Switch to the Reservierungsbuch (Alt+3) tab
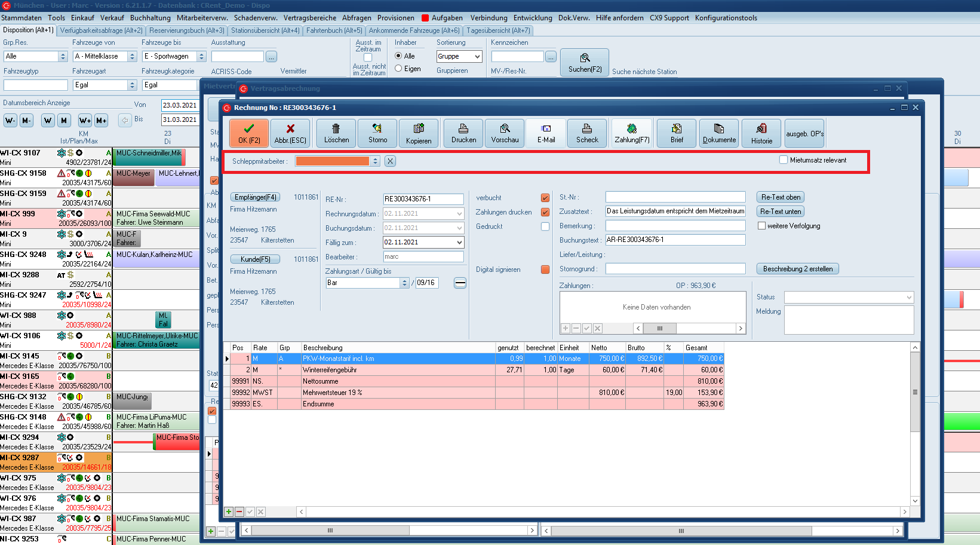 point(187,30)
